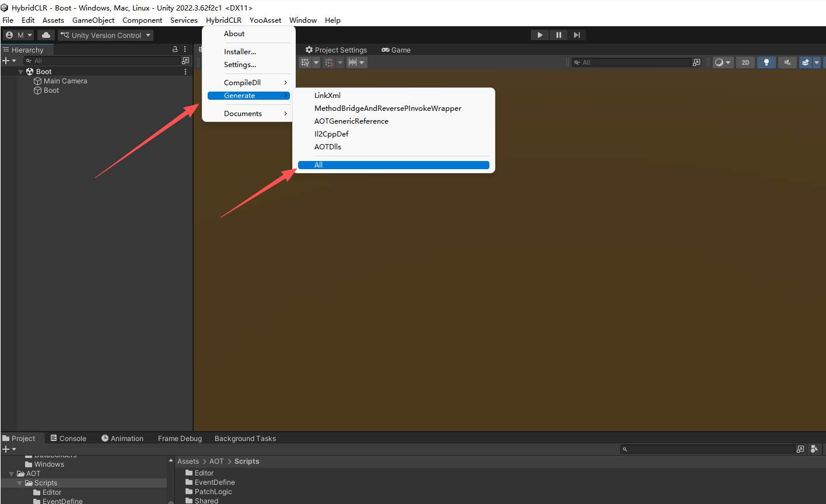Click the Pause button
This screenshot has width=826, height=504.
coord(558,35)
